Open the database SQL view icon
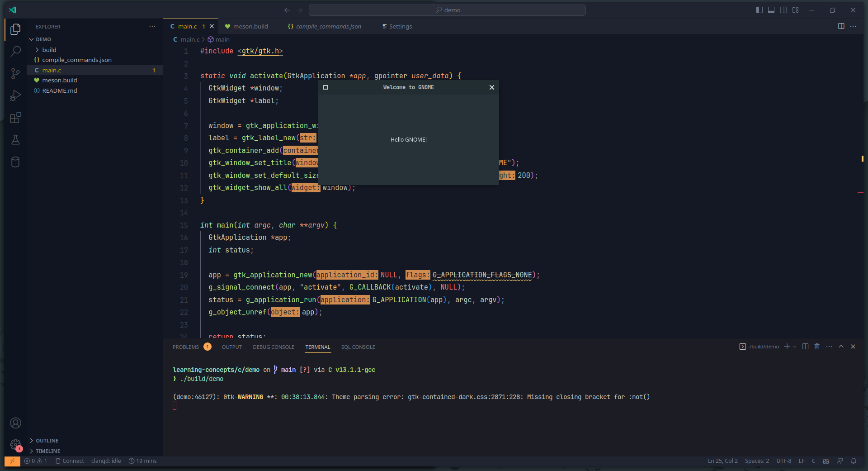Screen dimensions: 868x471 (15, 162)
